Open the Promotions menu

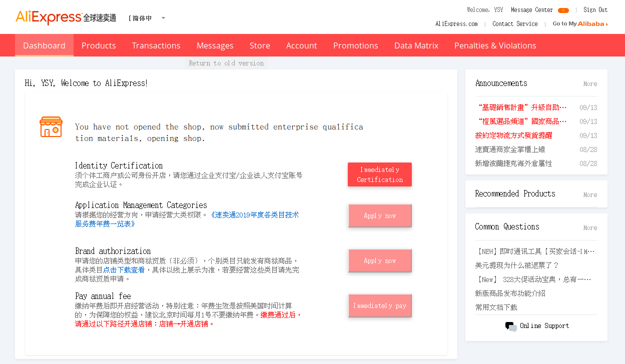click(355, 45)
